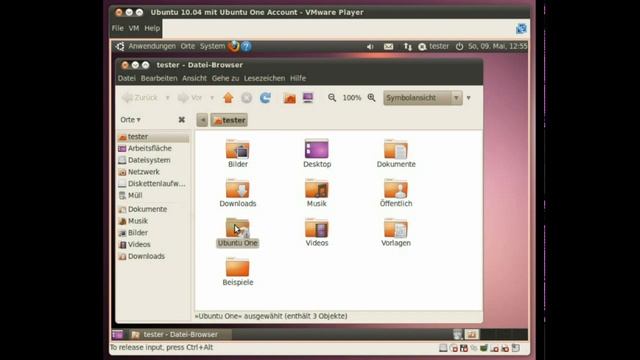The height and width of the screenshot is (360, 640).
Task: Click the Zurück back button
Action: tap(140, 98)
